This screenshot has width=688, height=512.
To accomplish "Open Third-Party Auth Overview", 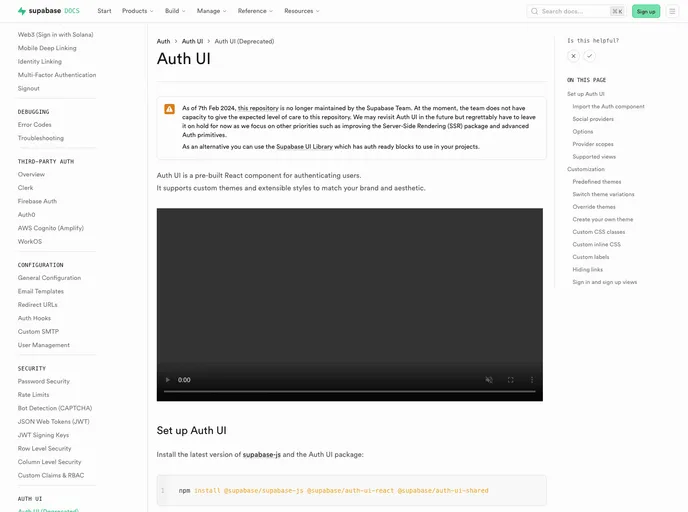I will click(31, 174).
